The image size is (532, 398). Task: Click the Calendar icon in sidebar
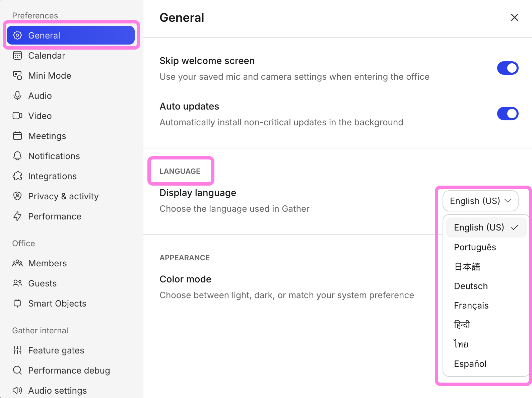[x=17, y=55]
